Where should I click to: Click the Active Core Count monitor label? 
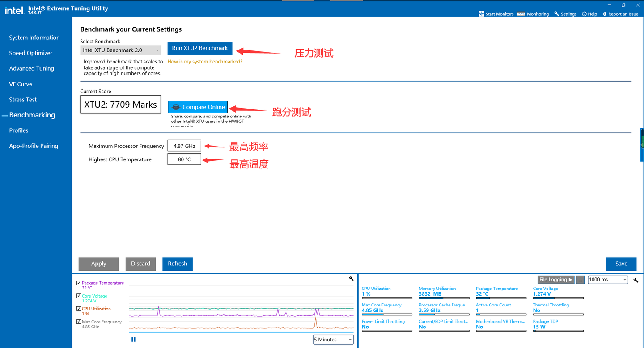tap(493, 305)
